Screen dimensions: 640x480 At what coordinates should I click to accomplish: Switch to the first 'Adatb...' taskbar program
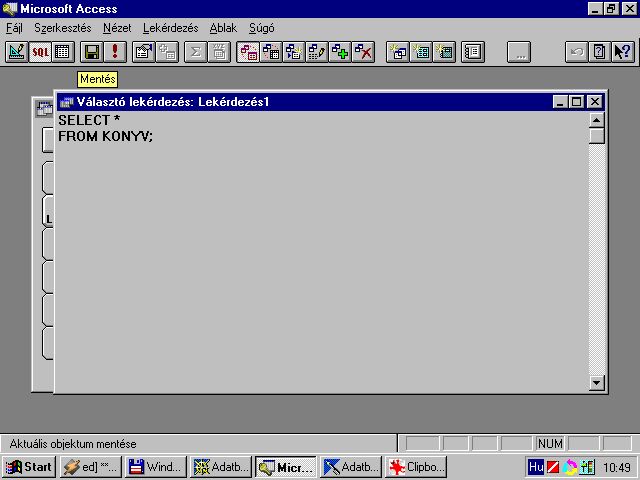coord(221,467)
